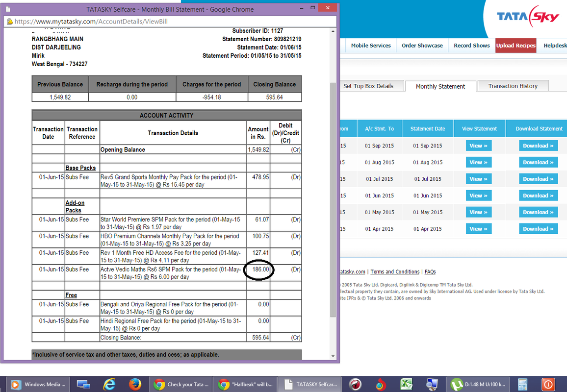Open the FAQs link
Screen dimensions: 567x392
(x=430, y=271)
